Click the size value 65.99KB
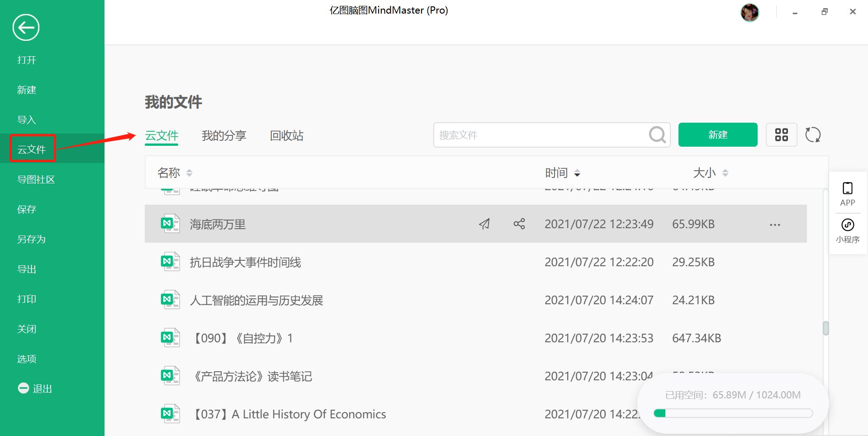The image size is (868, 436). [x=693, y=224]
